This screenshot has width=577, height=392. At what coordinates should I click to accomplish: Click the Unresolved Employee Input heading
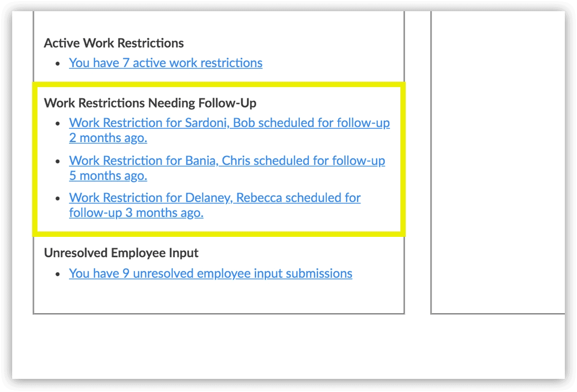[x=121, y=253]
